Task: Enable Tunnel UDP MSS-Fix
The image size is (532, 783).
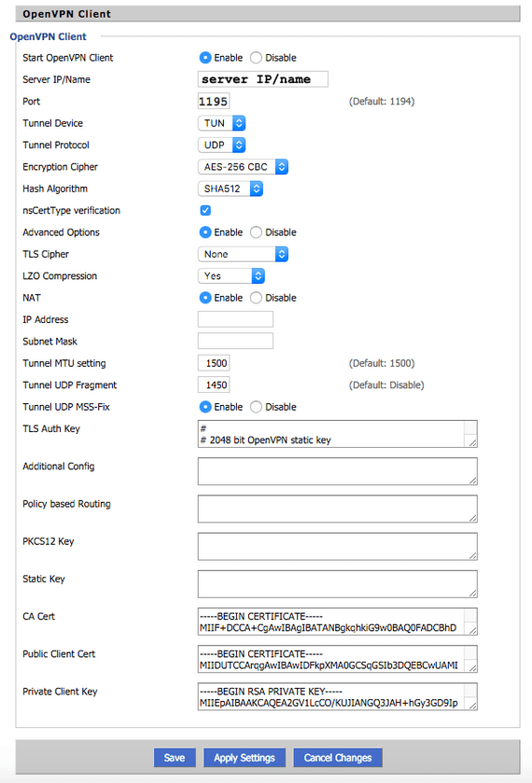Action: coord(205,407)
